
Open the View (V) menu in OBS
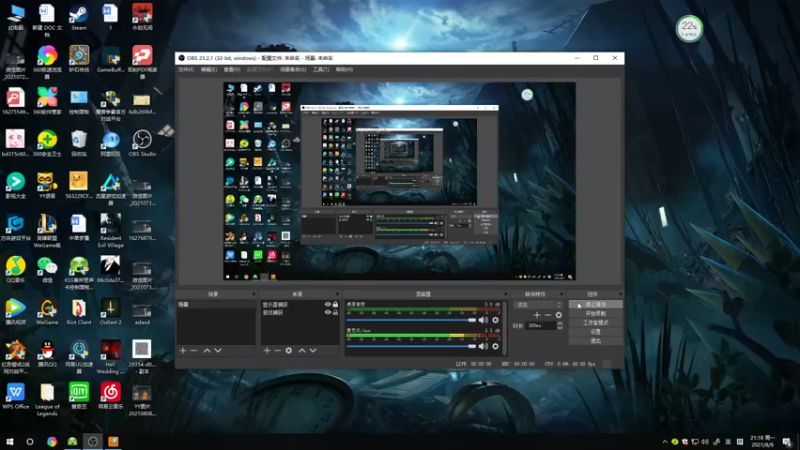[232, 69]
